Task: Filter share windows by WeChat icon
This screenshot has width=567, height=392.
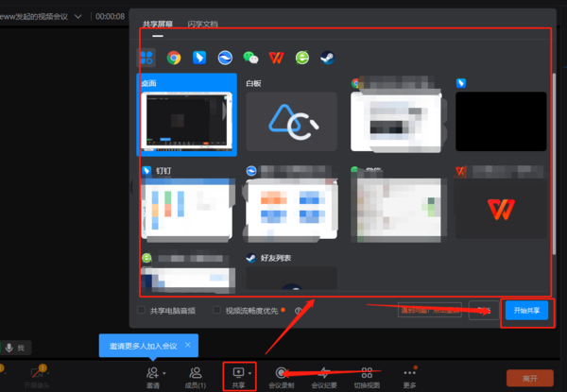Action: (250, 59)
